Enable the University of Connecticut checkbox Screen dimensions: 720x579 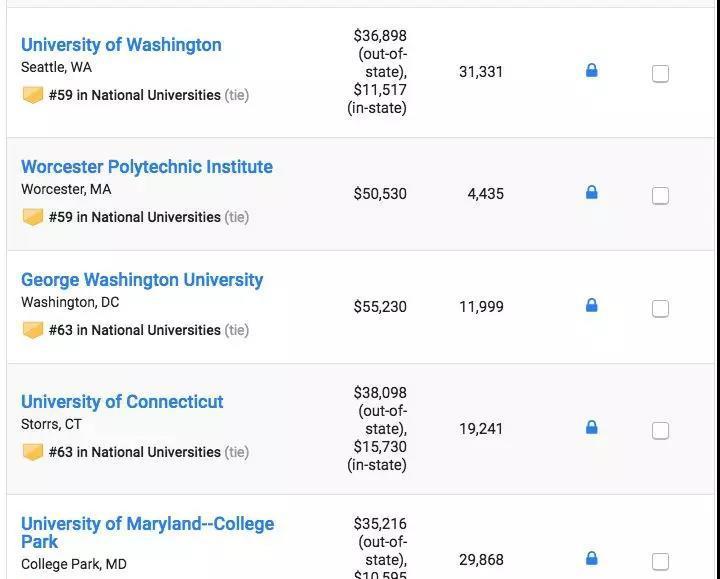(660, 430)
